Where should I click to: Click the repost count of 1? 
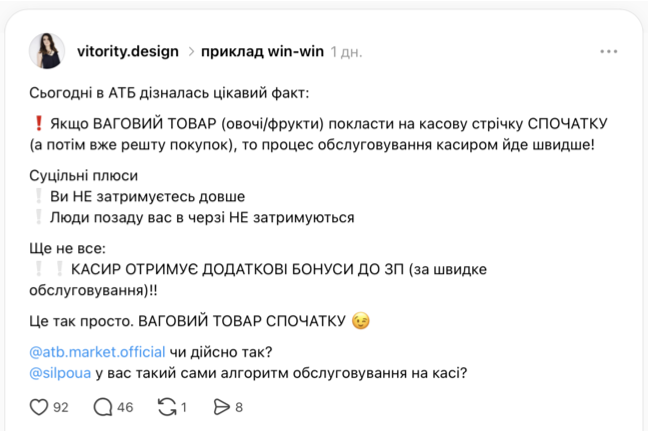[185, 407]
